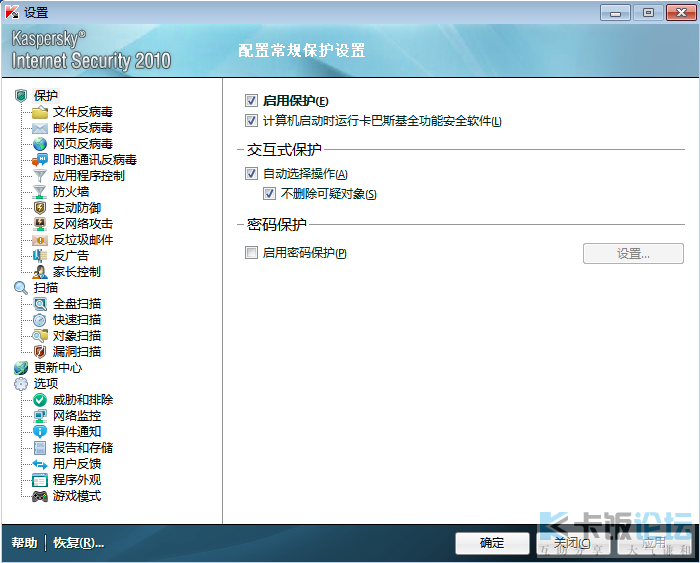Click the 程序外观 window icon
The image size is (700, 563).
point(40,480)
